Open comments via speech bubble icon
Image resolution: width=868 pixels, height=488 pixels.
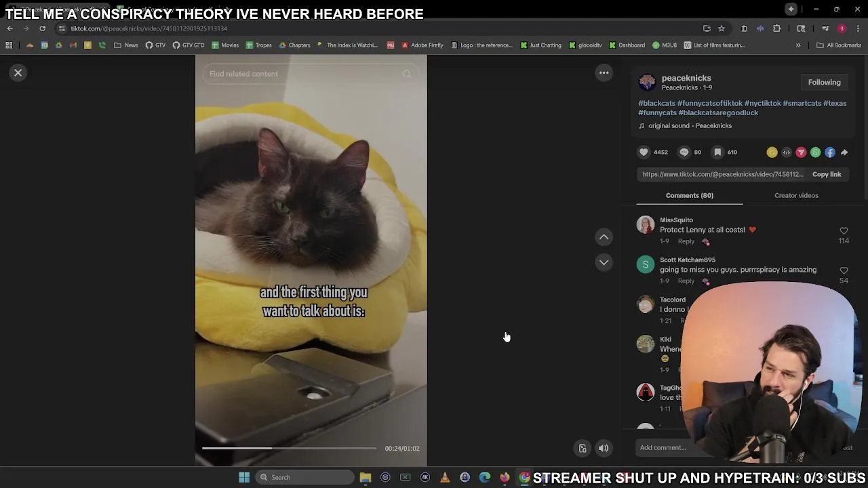684,152
